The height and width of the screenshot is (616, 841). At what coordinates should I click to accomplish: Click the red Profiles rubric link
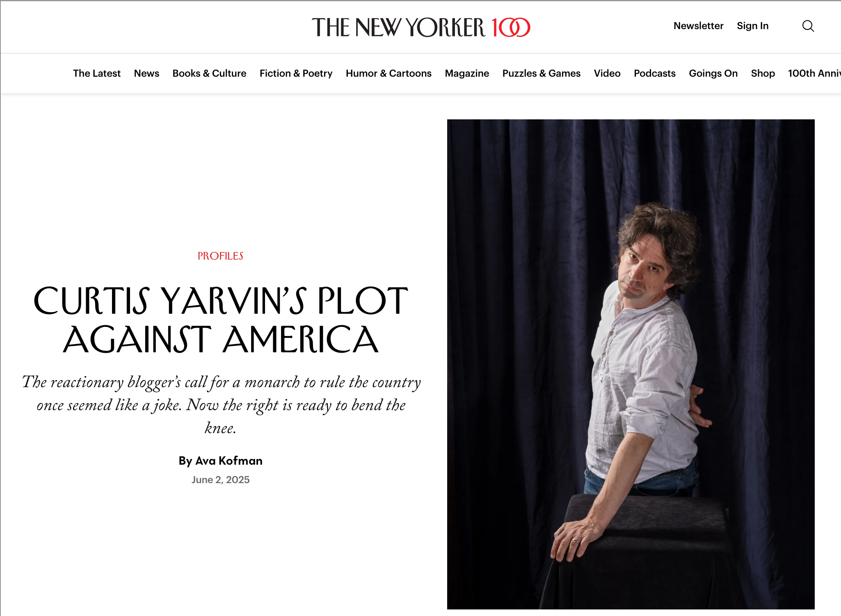click(x=220, y=256)
